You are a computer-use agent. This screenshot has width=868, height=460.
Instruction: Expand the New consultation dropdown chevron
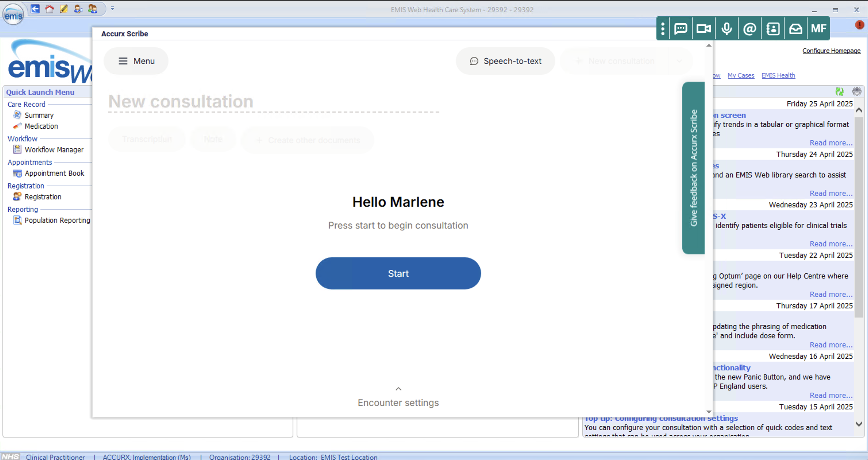[680, 61]
